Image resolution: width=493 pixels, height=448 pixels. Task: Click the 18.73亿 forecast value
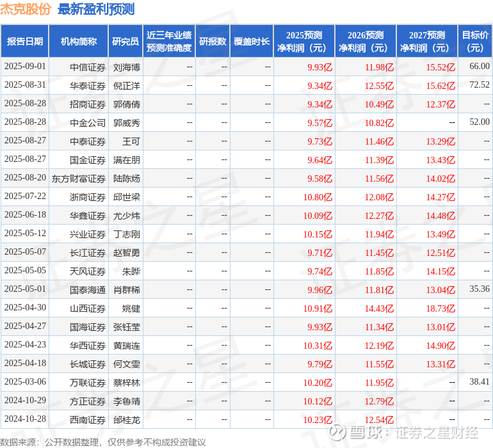click(x=440, y=308)
